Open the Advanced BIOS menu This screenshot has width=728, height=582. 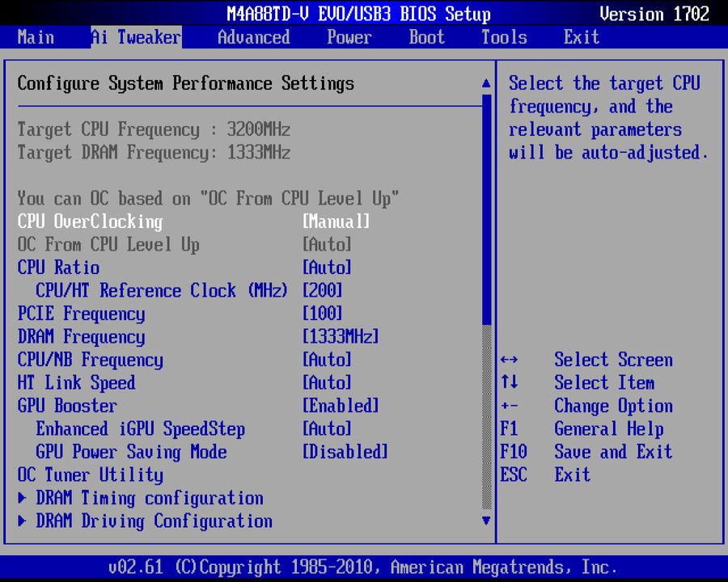coord(253,37)
